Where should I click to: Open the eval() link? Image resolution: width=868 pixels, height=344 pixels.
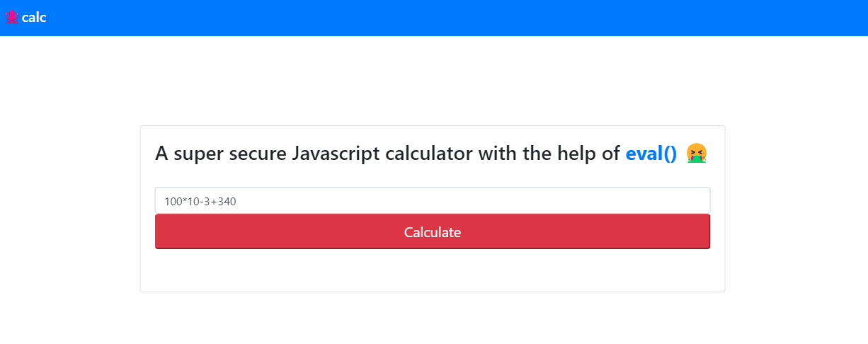[x=651, y=153]
